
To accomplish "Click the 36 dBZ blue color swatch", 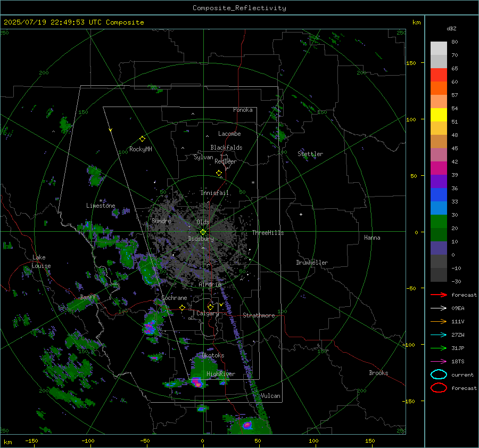I will 439,195.
